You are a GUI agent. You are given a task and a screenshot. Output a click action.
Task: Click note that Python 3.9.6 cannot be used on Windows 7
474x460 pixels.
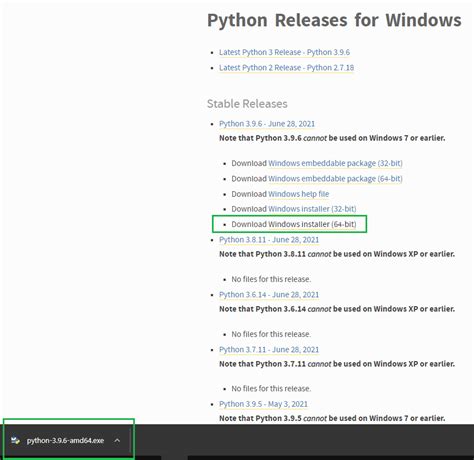332,138
